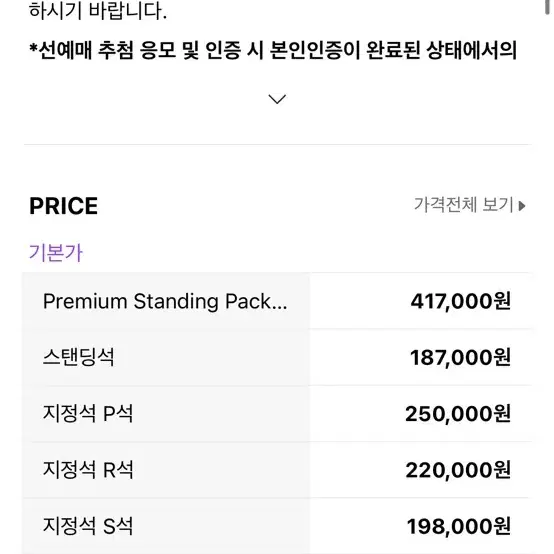Click the page scrollbar thumb at top right
This screenshot has height=554, width=554.
coord(546,7)
